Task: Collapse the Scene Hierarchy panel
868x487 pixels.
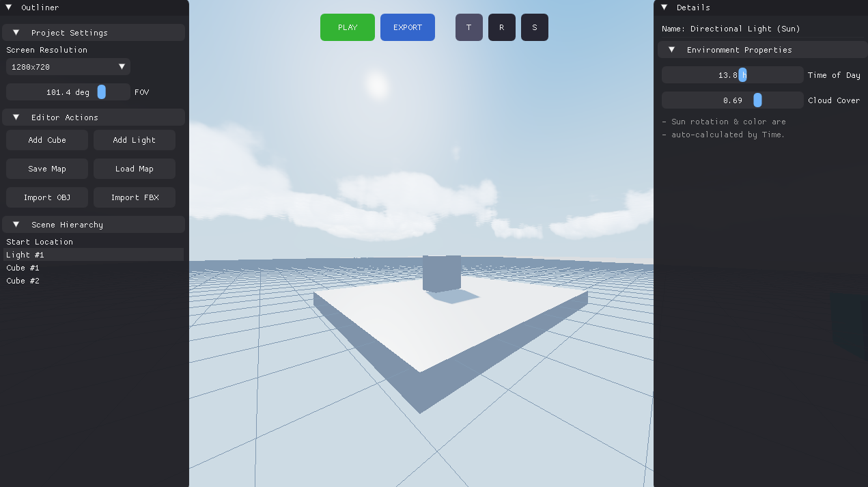Action: (x=16, y=224)
